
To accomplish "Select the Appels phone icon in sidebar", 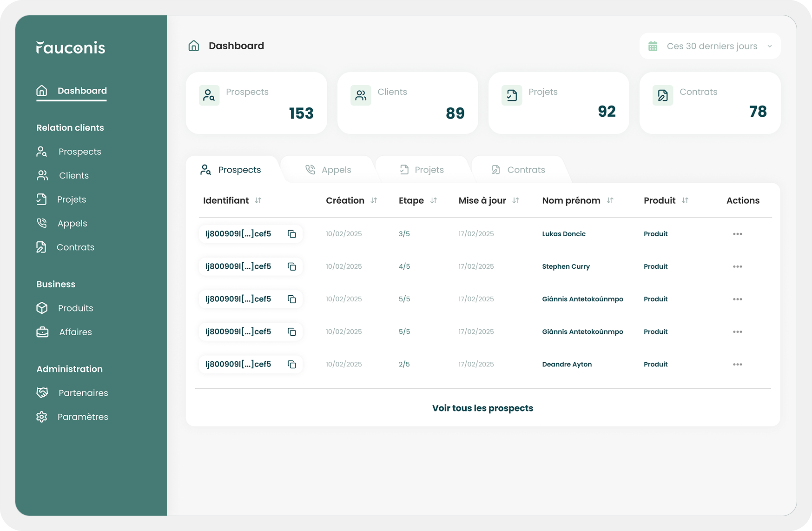I will click(42, 223).
